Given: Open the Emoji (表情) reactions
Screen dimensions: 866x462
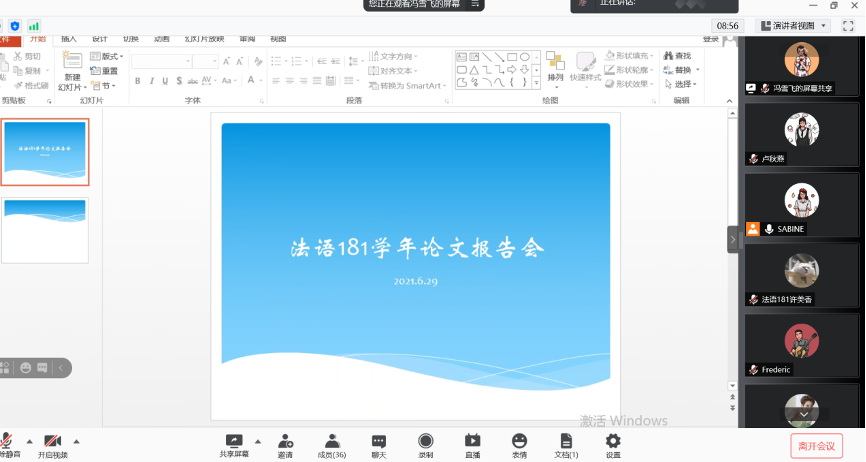Looking at the screenshot, I should 519,441.
